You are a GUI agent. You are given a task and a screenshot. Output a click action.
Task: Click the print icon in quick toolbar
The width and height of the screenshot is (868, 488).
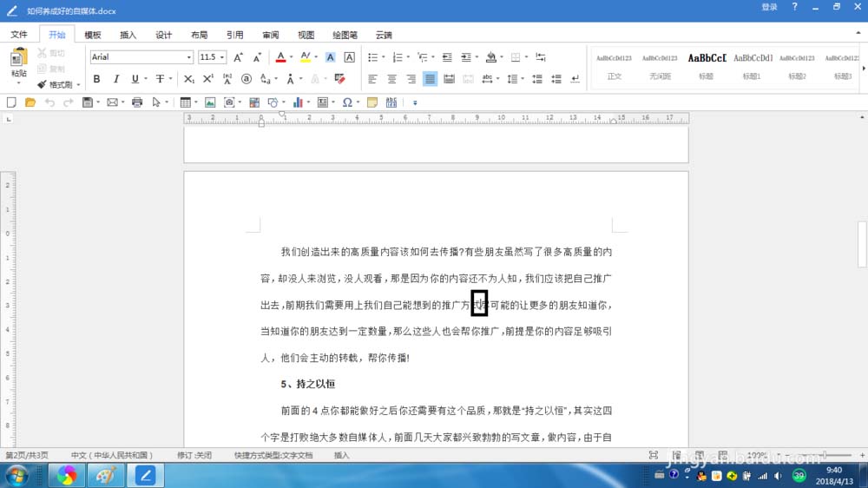pyautogui.click(x=136, y=102)
